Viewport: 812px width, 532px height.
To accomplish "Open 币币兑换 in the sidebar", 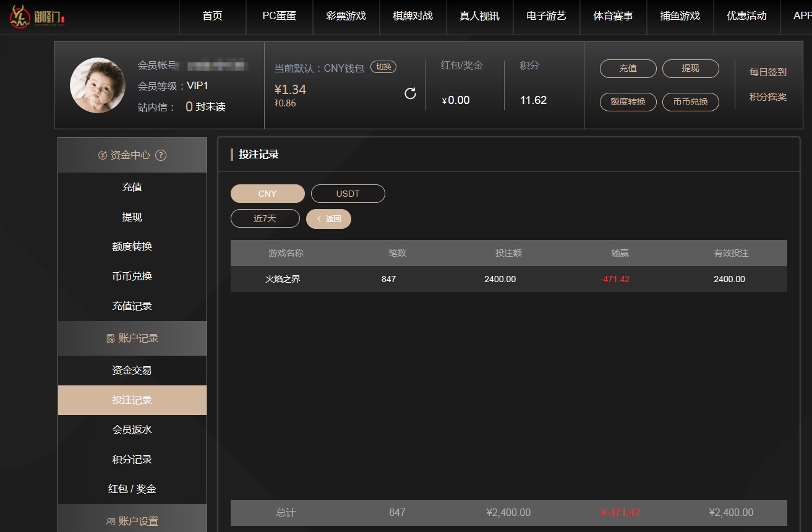I will (x=132, y=276).
